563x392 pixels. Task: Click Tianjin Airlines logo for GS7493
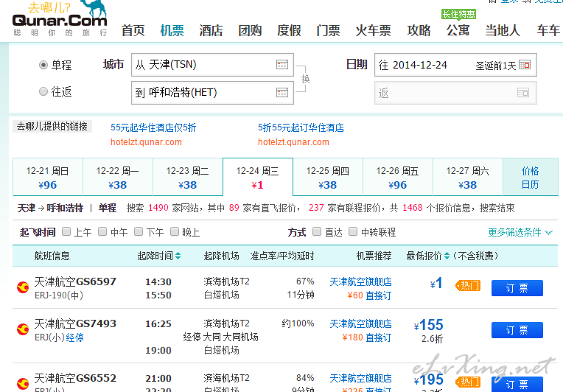(23, 329)
